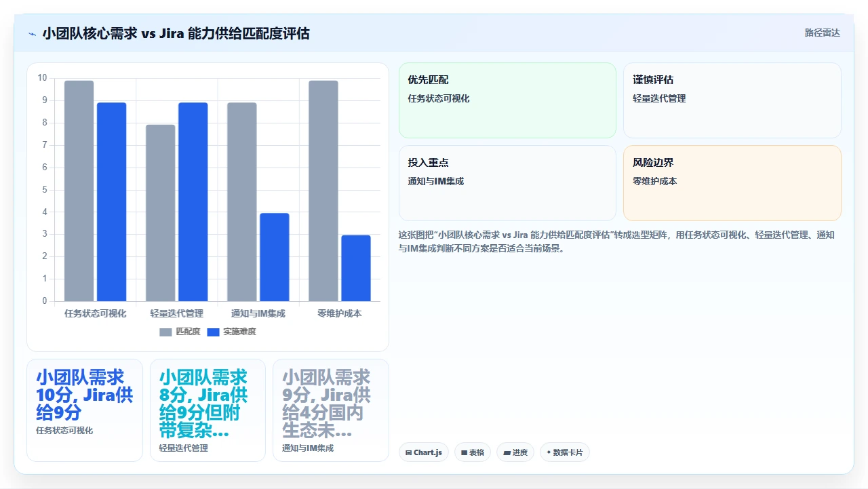Click the stat card '小团队需求9分, Jira供给4分国内生态未…'

pyautogui.click(x=331, y=410)
